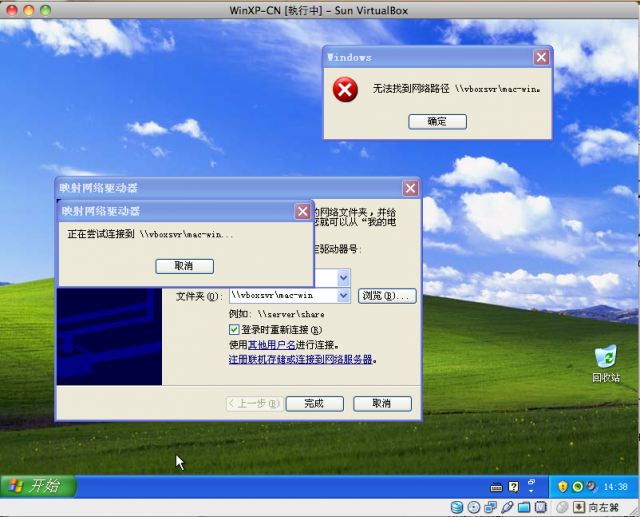Viewport: 640px width, 517px height.
Task: Click the VirtualBox USB devices icon
Action: 507,508
